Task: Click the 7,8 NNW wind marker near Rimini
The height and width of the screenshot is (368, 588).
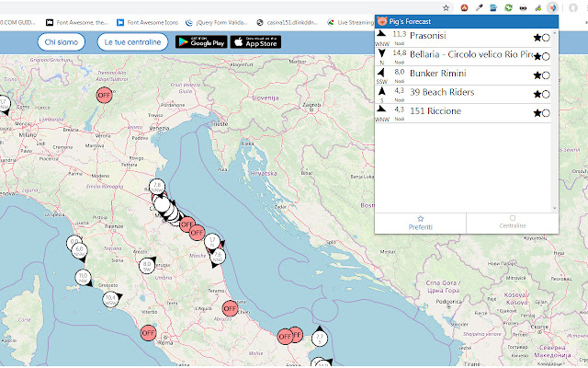Action: coord(157,187)
